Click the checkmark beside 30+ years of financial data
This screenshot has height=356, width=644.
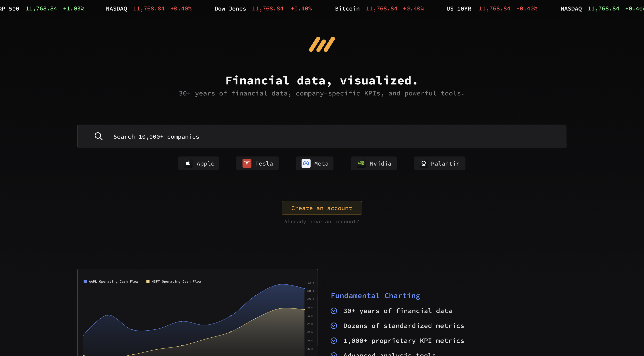click(334, 310)
